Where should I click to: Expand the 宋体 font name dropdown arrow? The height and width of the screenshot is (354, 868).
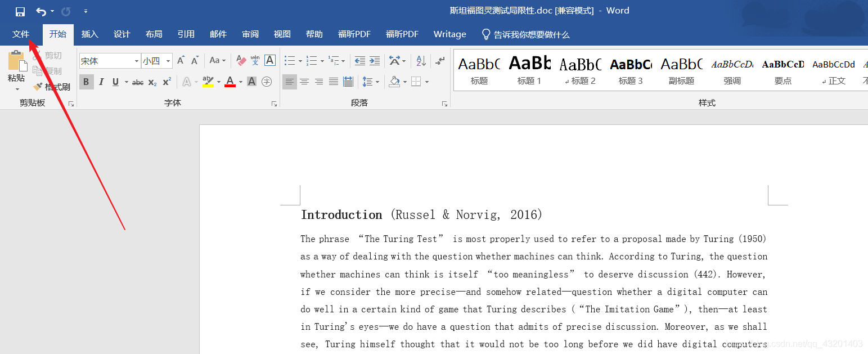click(x=137, y=61)
